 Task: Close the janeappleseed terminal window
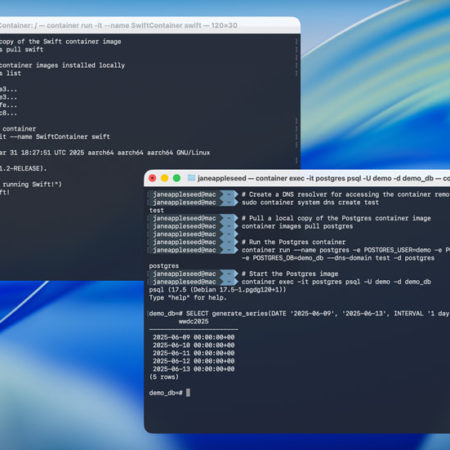pos(152,178)
